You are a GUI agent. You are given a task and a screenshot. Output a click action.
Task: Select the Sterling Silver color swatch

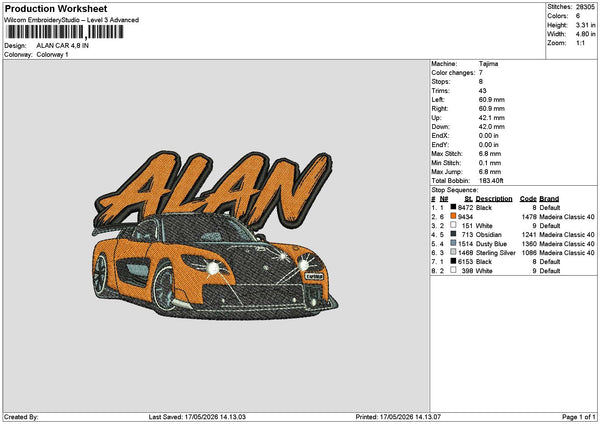453,252
